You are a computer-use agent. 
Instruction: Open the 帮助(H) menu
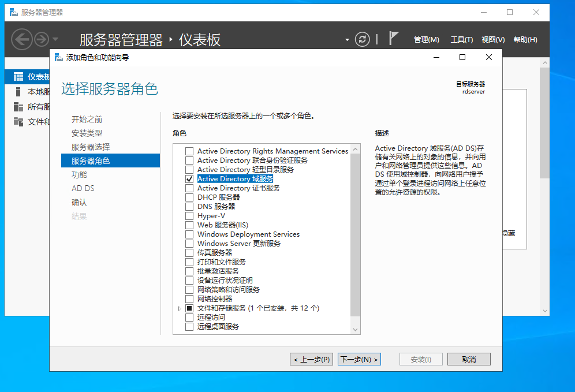pyautogui.click(x=525, y=40)
